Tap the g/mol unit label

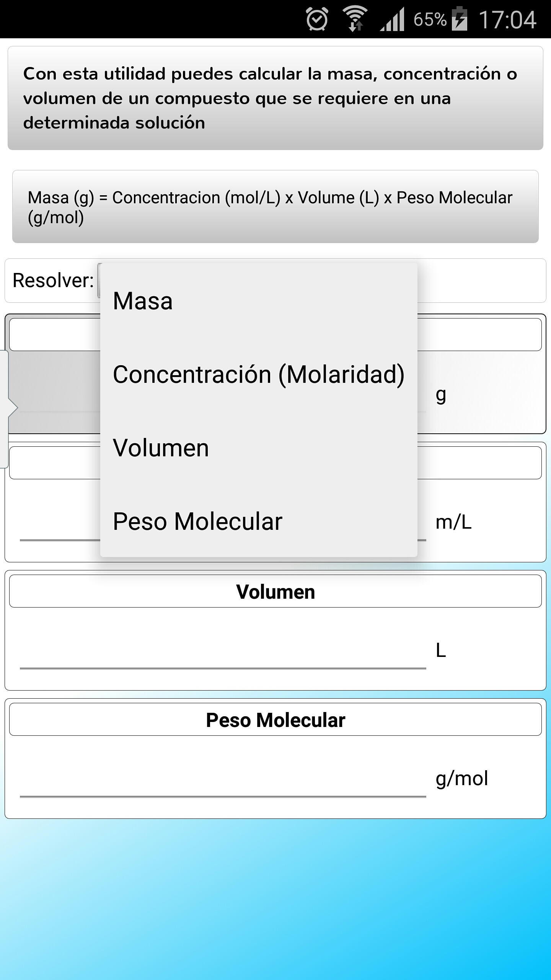[x=462, y=779]
